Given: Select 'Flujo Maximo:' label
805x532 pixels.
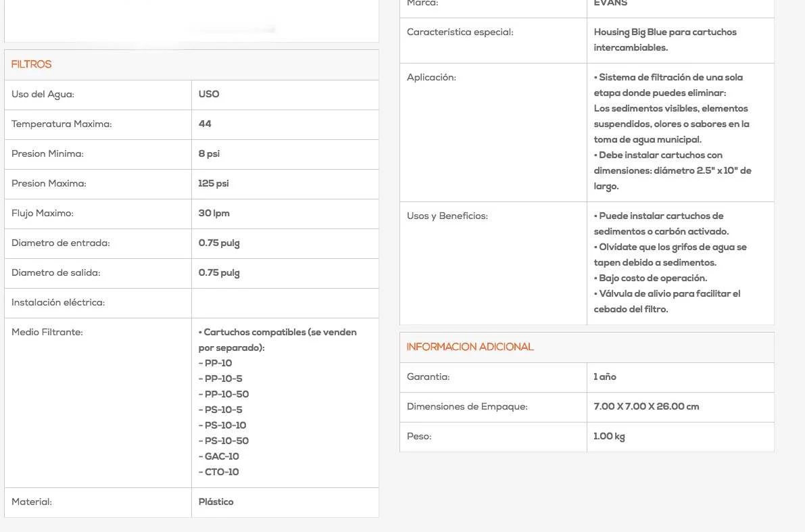Looking at the screenshot, I should (43, 214).
